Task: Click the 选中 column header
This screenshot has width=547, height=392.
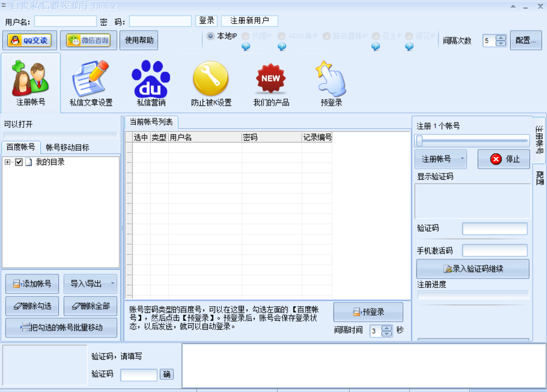Action: pyautogui.click(x=141, y=138)
